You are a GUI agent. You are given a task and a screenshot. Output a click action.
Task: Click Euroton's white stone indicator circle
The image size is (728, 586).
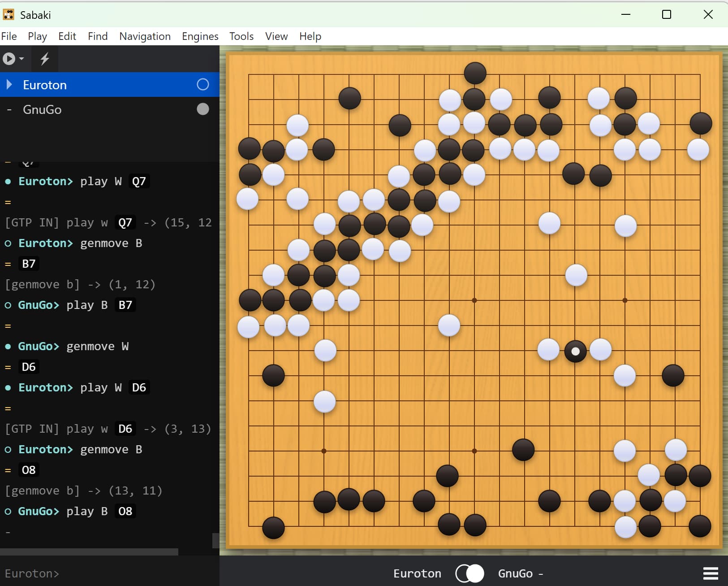[202, 85]
